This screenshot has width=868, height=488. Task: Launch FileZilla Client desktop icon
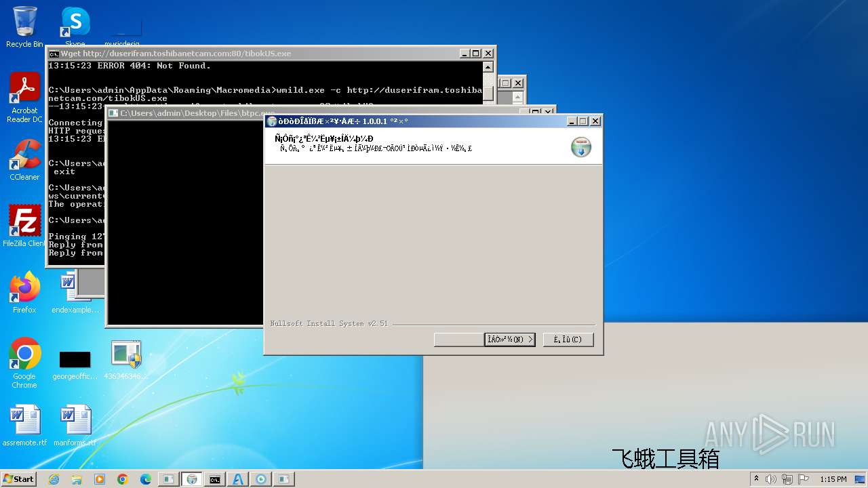click(x=24, y=226)
